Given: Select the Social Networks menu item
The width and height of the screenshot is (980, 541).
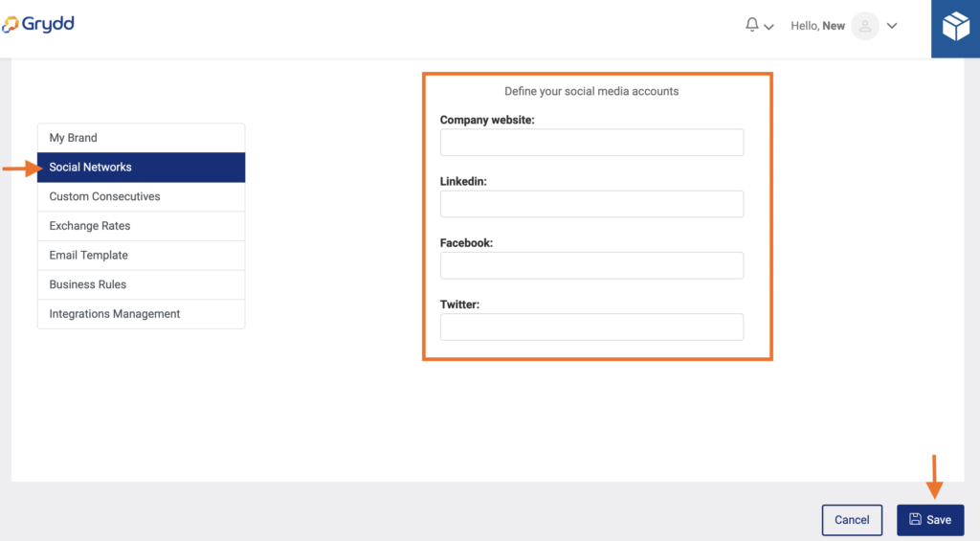Looking at the screenshot, I should point(142,168).
